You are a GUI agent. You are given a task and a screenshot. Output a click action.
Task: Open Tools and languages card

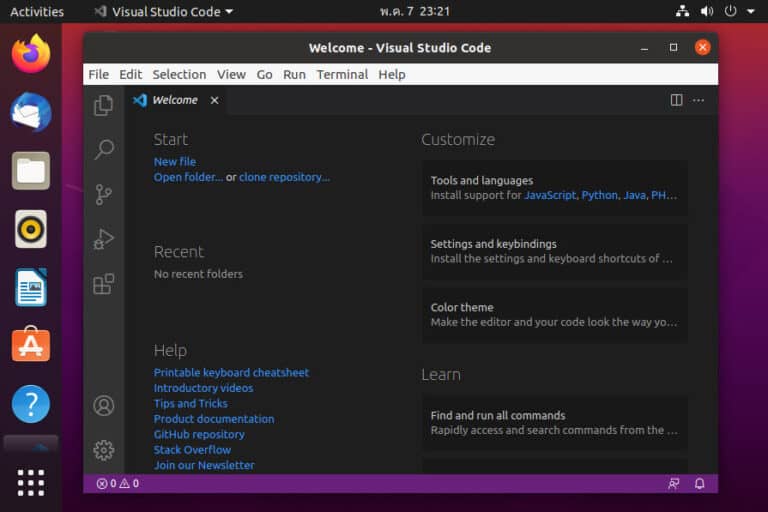tap(555, 188)
